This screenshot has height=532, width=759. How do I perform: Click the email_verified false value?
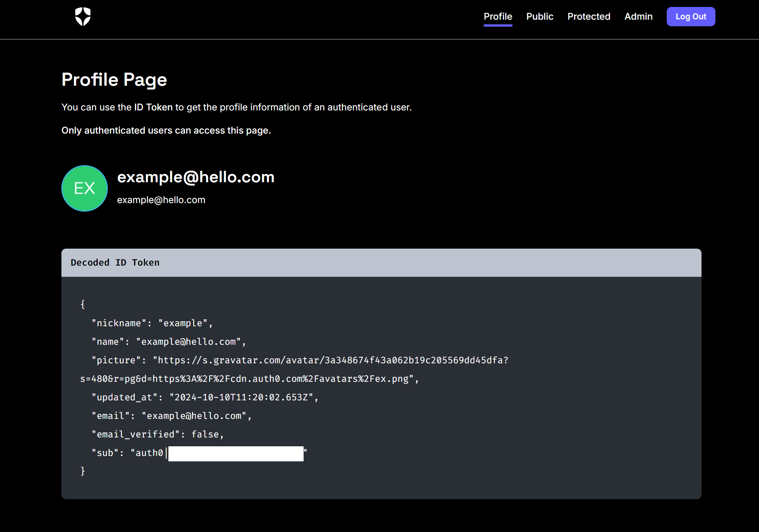point(205,434)
